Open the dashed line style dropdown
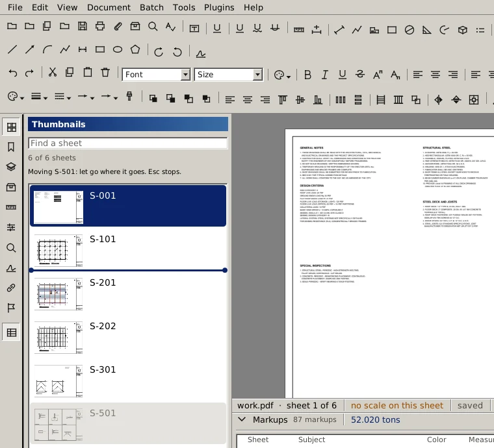Image resolution: width=494 pixels, height=448 pixels. [x=62, y=96]
